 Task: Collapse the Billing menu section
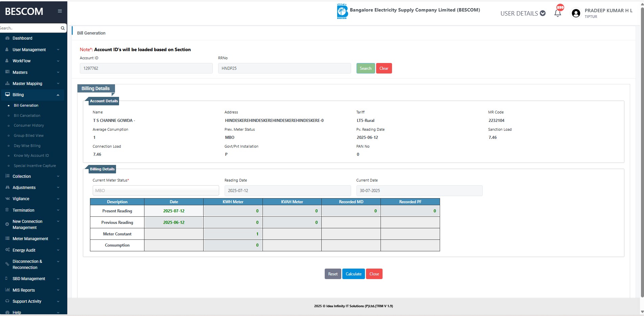pos(58,95)
